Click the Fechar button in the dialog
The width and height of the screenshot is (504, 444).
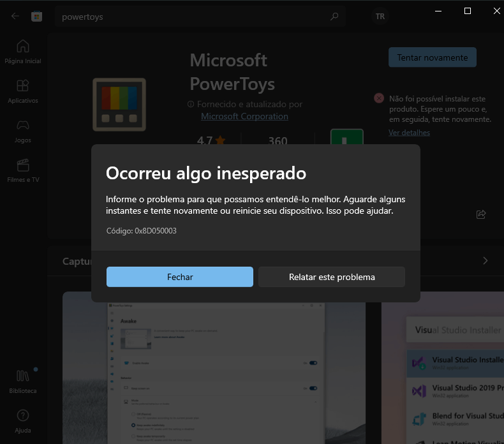point(180,277)
